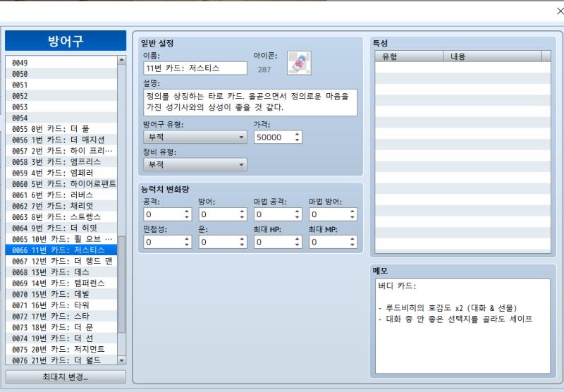This screenshot has height=392, width=564.
Task: Select empty list entry 0049
Action: click(x=61, y=63)
